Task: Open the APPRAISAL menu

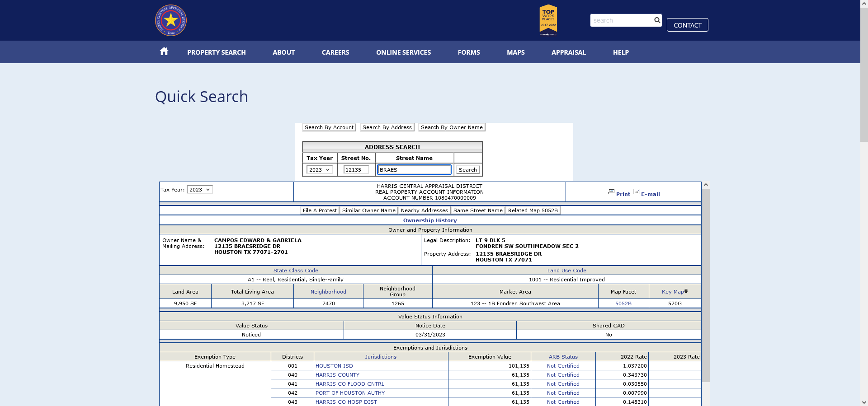Action: tap(569, 52)
